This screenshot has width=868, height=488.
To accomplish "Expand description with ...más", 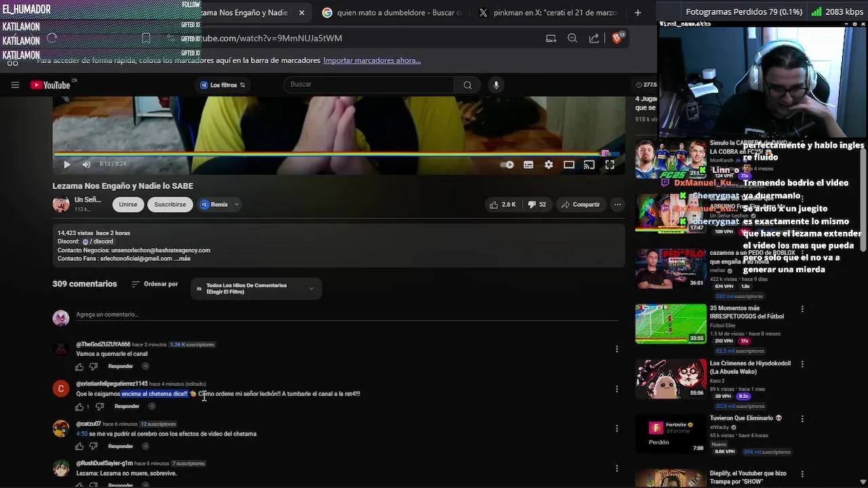I will 183,258.
